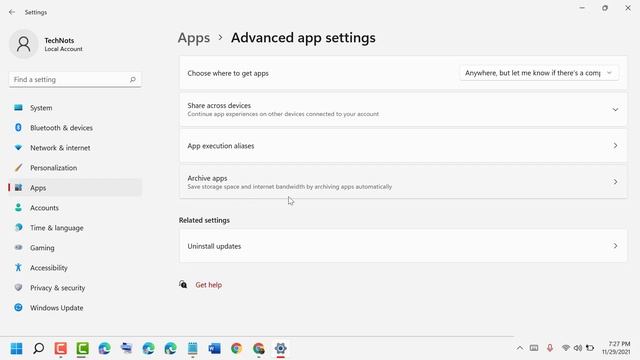This screenshot has height=360, width=640.
Task: Restore down the Settings window
Action: 605,8
